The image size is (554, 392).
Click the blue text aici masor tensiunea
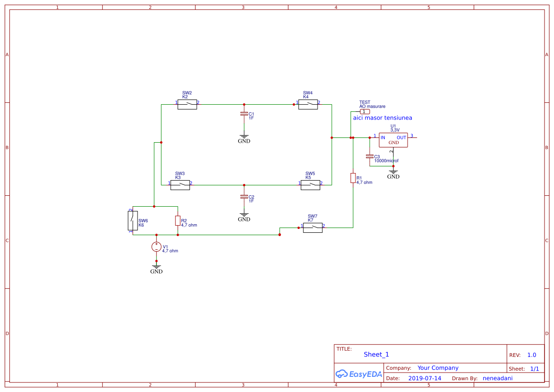coord(382,118)
